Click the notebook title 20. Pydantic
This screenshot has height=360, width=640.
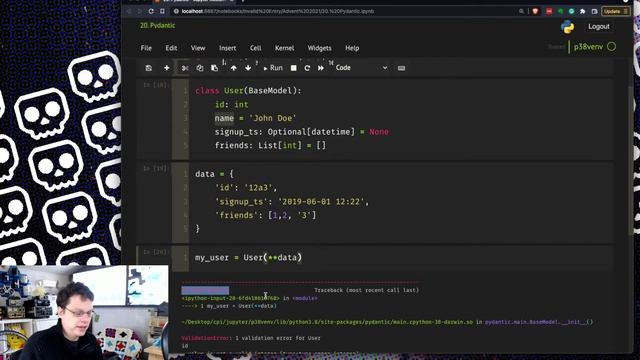pos(158,25)
